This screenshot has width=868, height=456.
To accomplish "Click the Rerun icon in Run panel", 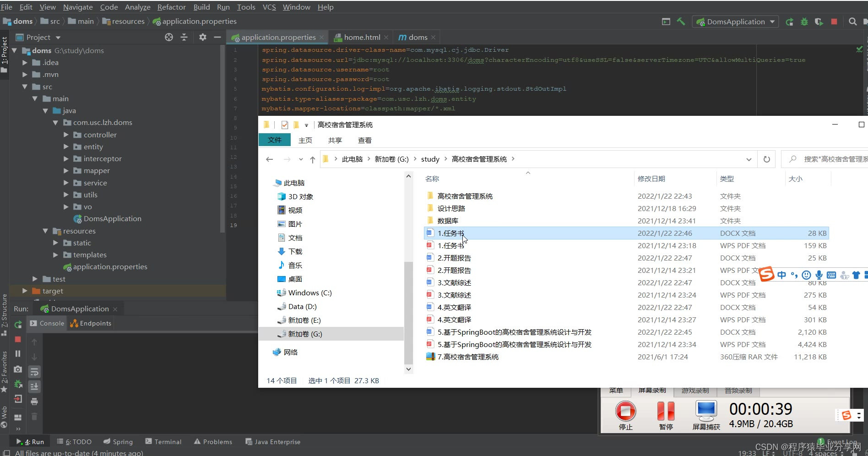I will pyautogui.click(x=18, y=324).
